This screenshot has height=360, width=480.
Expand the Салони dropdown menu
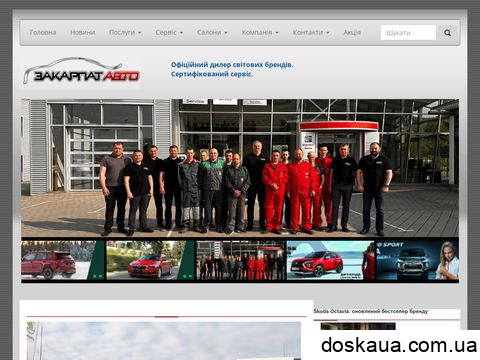[x=212, y=32]
